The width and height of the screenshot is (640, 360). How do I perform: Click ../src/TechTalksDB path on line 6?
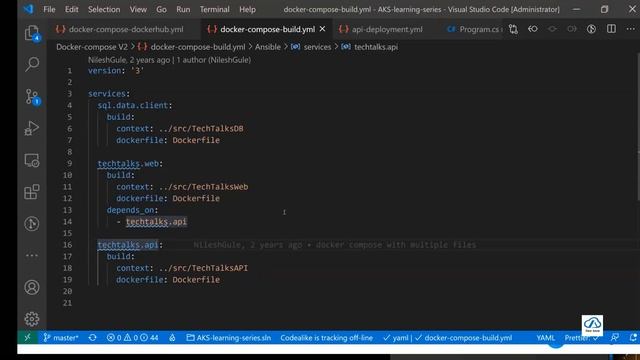coord(201,129)
